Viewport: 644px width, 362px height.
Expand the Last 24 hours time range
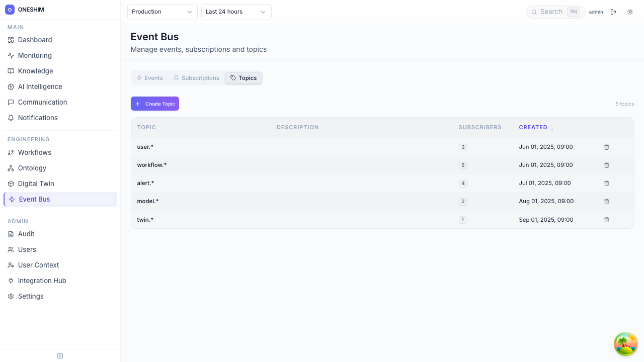click(x=236, y=12)
